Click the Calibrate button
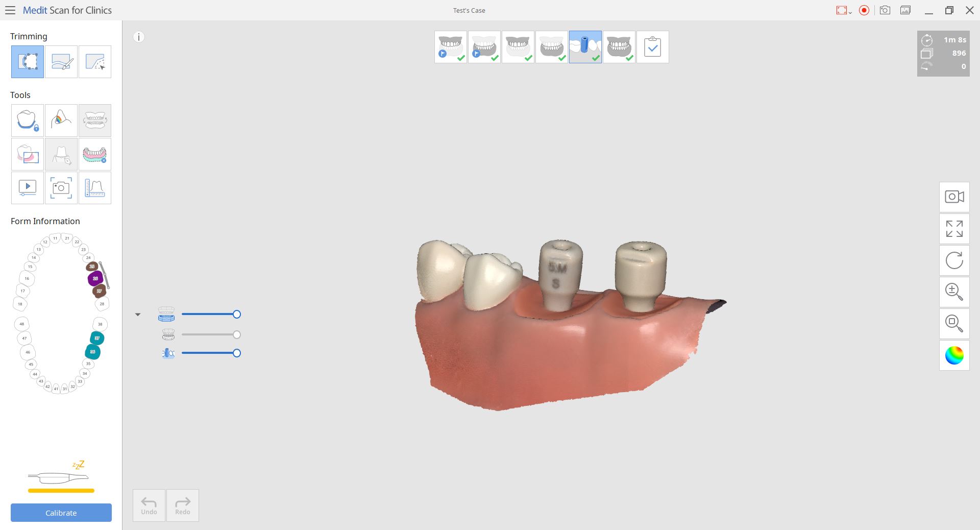 (x=61, y=513)
